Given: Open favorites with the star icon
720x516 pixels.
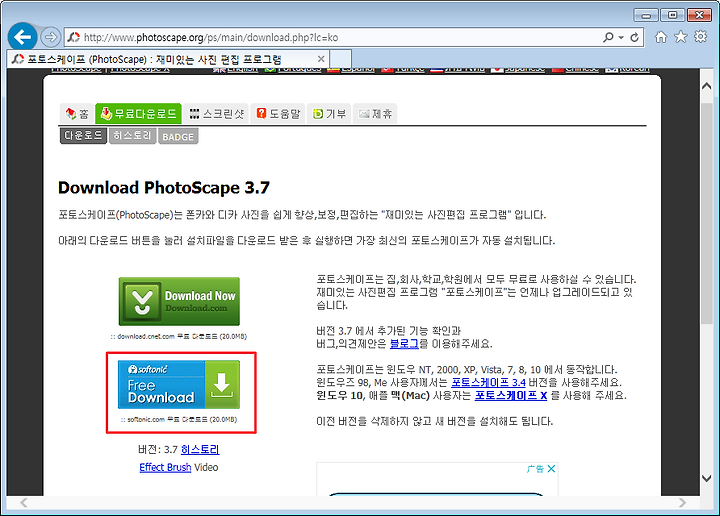Looking at the screenshot, I should click(681, 37).
